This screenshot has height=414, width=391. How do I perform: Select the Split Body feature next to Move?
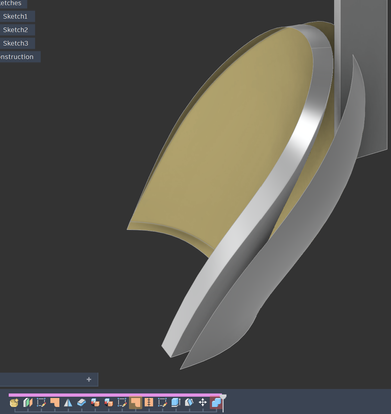189,403
